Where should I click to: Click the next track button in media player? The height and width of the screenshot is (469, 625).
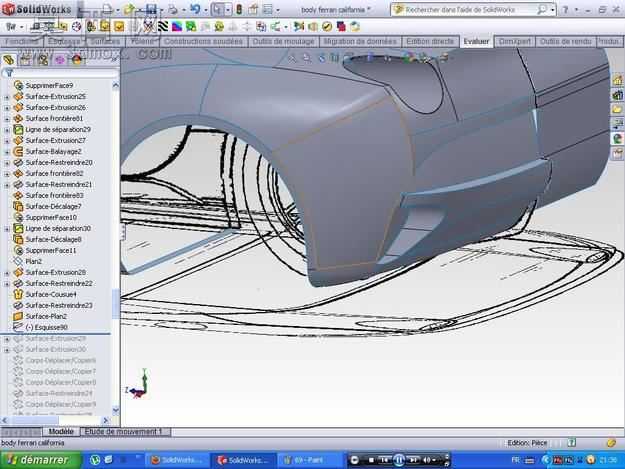(413, 460)
